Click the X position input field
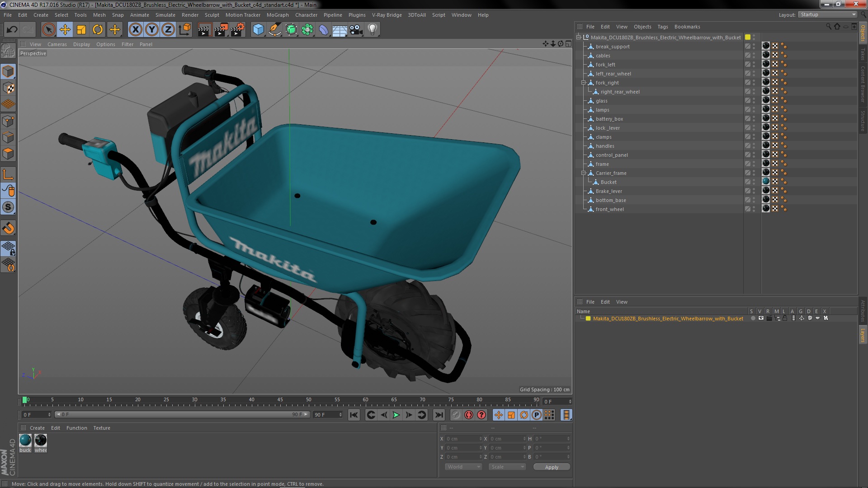The width and height of the screenshot is (868, 488). point(463,439)
